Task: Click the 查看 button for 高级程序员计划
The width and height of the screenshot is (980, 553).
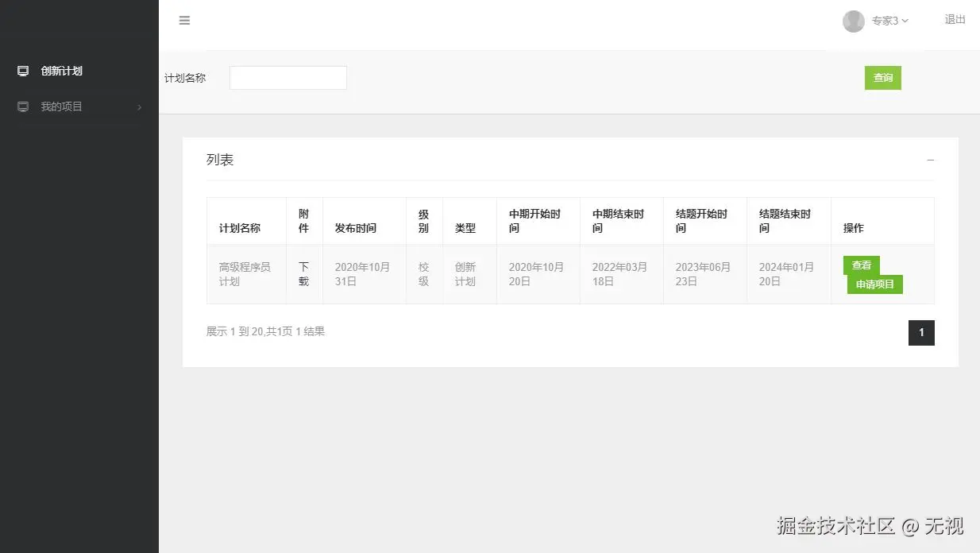Action: [862, 265]
